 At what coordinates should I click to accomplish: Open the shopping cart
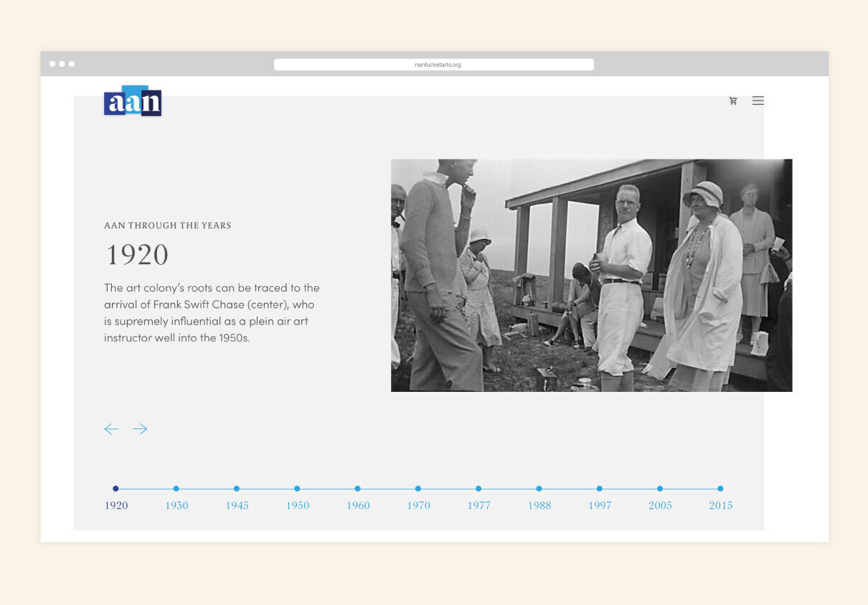[x=732, y=101]
